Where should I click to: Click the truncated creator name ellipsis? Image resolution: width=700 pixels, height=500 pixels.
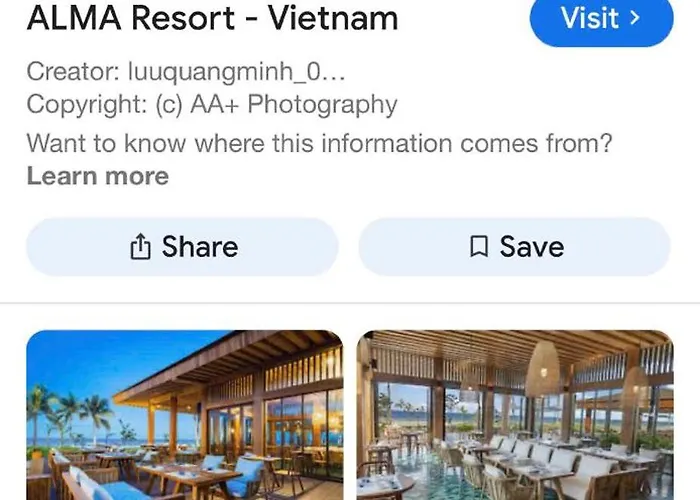(x=333, y=74)
